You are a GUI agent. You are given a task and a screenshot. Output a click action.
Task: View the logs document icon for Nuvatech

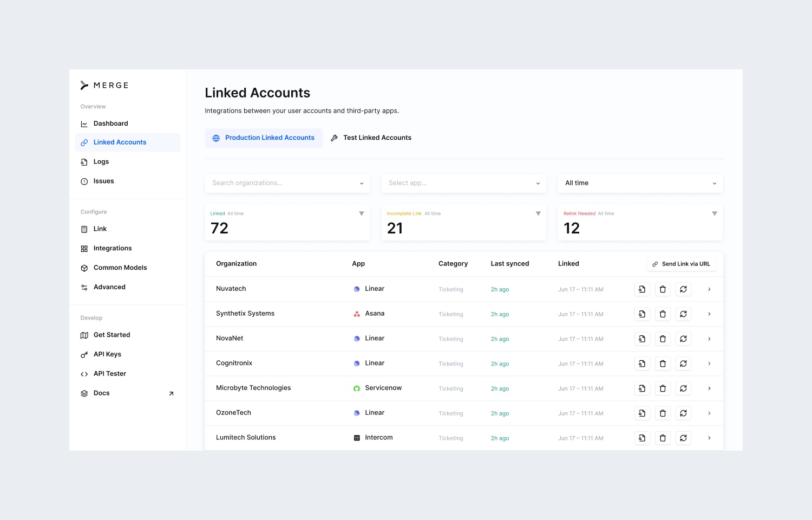[x=642, y=289]
